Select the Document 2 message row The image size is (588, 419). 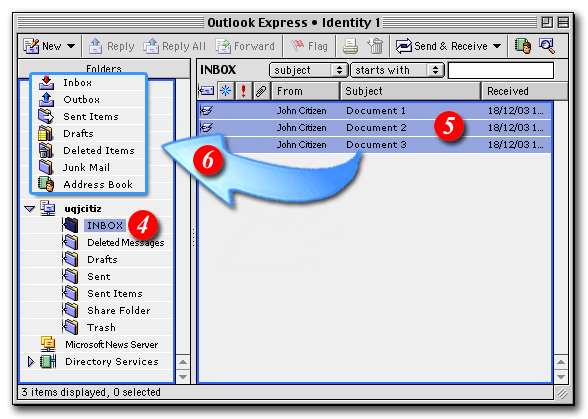click(x=375, y=128)
